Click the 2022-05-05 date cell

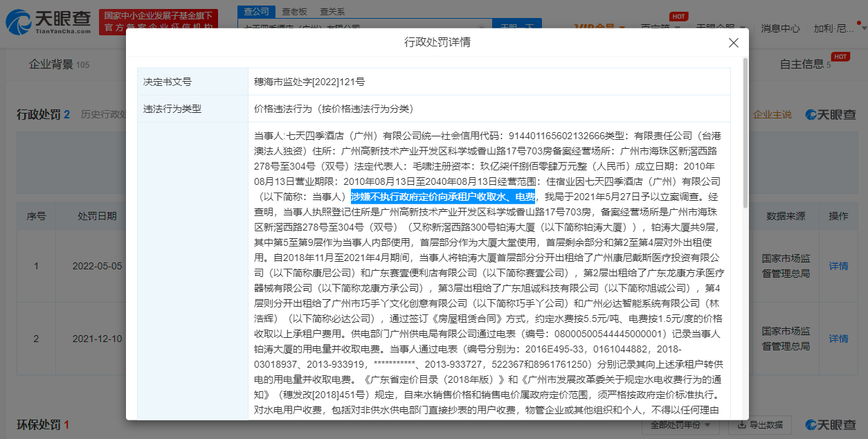pos(98,266)
